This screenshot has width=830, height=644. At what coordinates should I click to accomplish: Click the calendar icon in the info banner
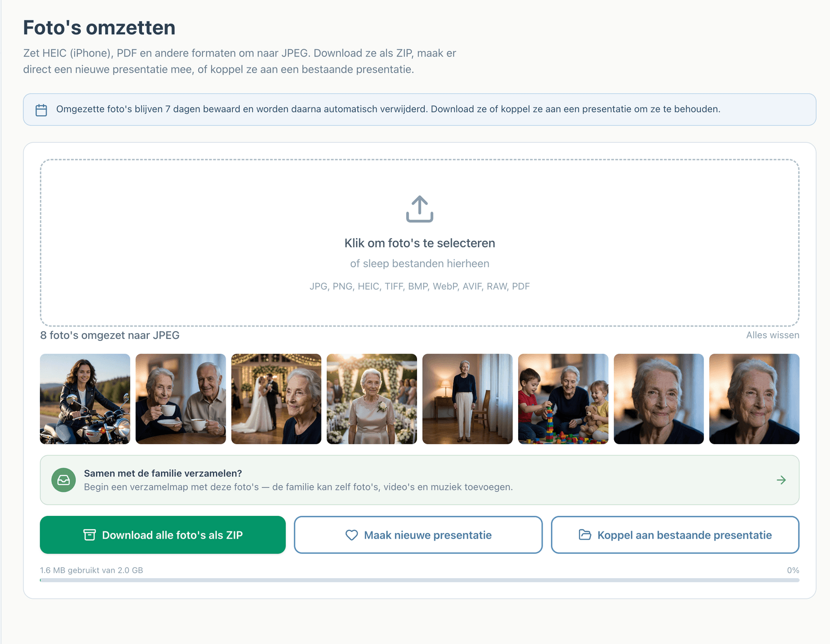click(41, 110)
